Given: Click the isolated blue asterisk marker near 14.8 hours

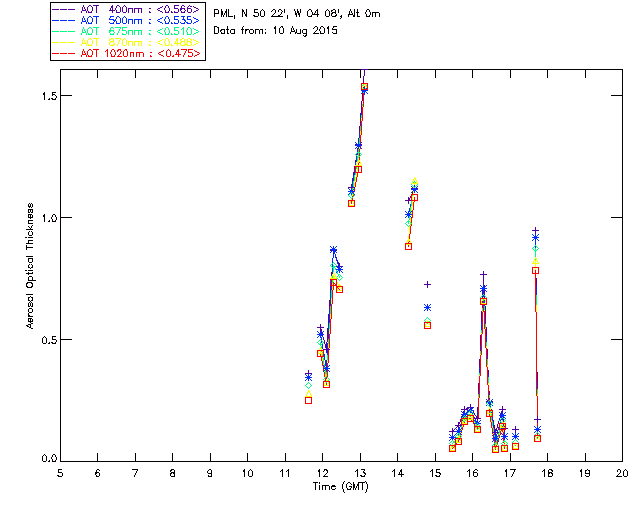Looking at the screenshot, I should [x=427, y=307].
